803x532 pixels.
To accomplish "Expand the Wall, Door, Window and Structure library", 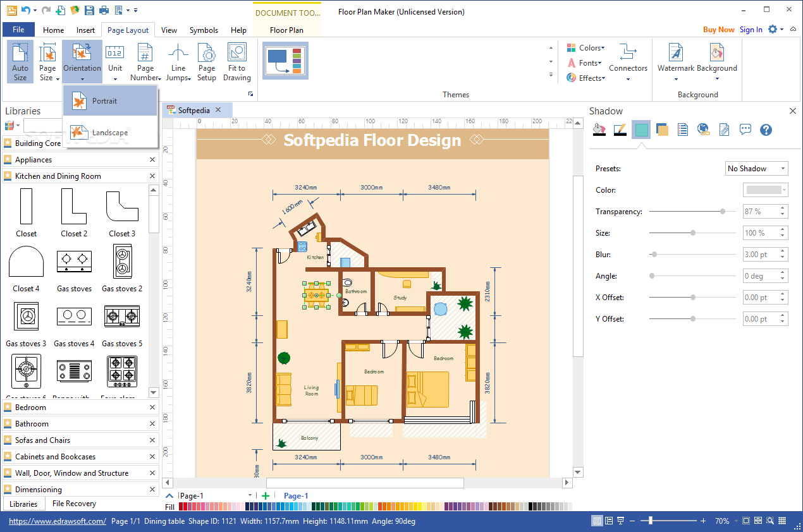I will 79,473.
